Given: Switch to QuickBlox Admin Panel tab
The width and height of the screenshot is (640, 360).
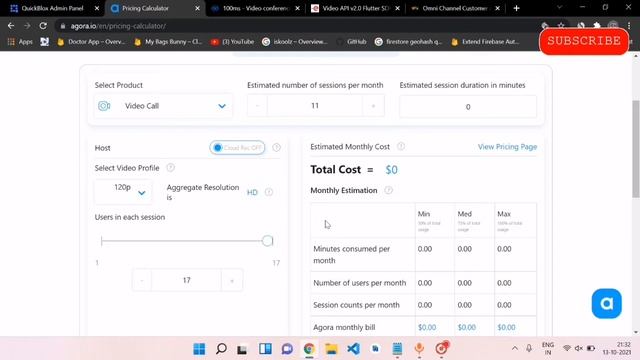Looking at the screenshot, I should pyautogui.click(x=52, y=8).
